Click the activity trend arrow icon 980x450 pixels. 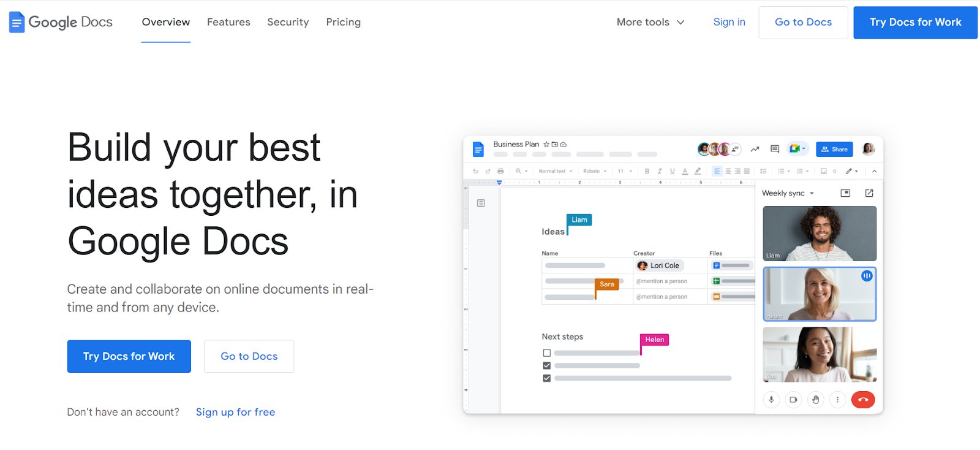pos(755,149)
